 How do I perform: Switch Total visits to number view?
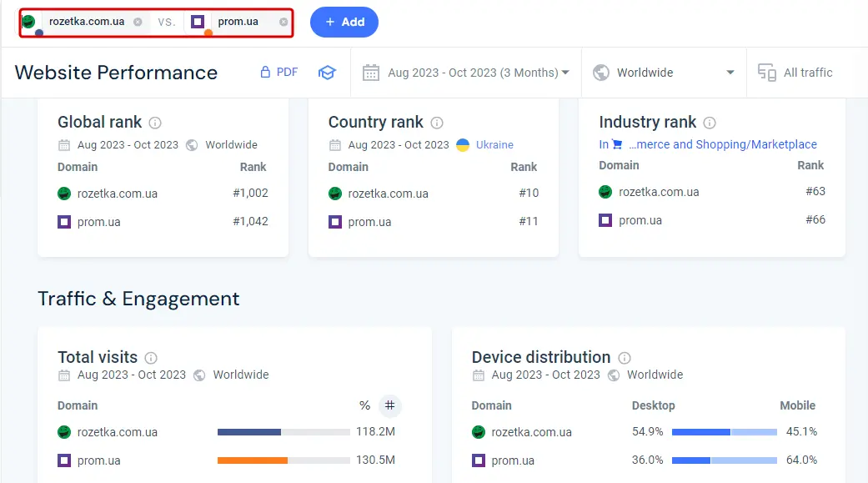click(x=389, y=405)
